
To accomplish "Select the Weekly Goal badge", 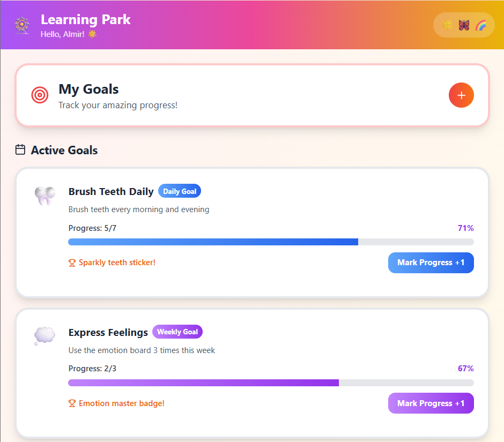I will coord(177,332).
